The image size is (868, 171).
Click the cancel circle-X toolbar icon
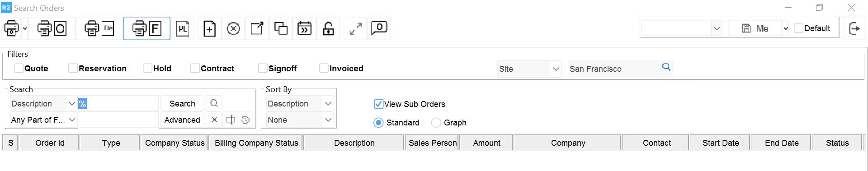pyautogui.click(x=233, y=29)
